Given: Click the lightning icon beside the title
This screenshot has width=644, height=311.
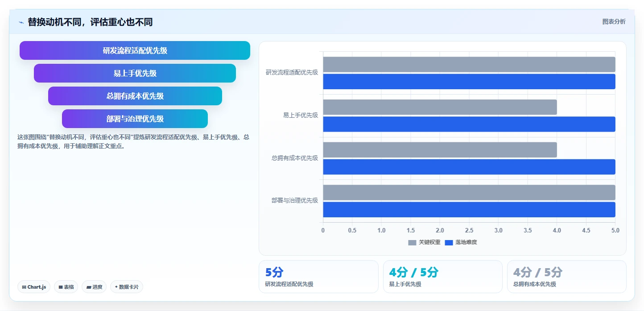Looking at the screenshot, I should tap(21, 22).
